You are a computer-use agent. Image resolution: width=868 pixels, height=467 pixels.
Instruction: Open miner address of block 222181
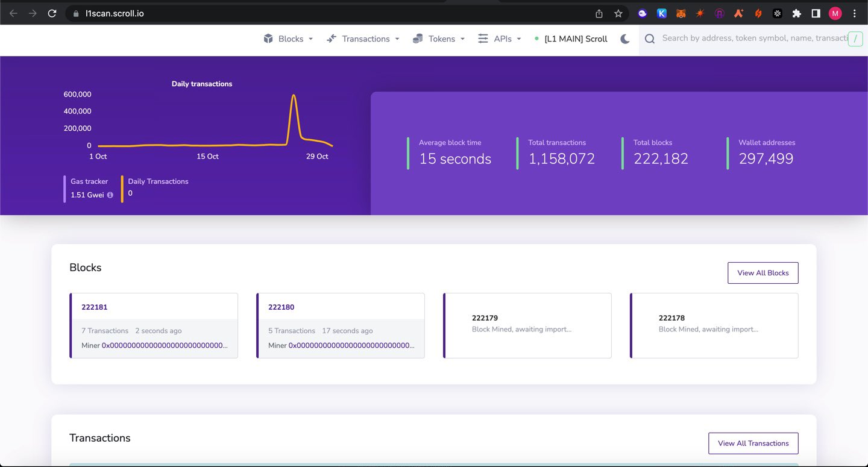click(165, 345)
